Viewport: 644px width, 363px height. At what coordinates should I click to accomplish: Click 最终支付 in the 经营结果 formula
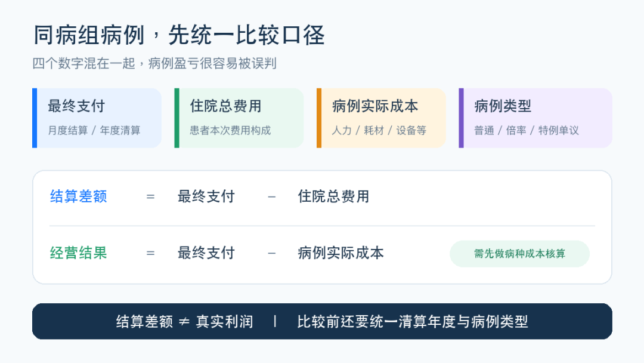tap(206, 253)
